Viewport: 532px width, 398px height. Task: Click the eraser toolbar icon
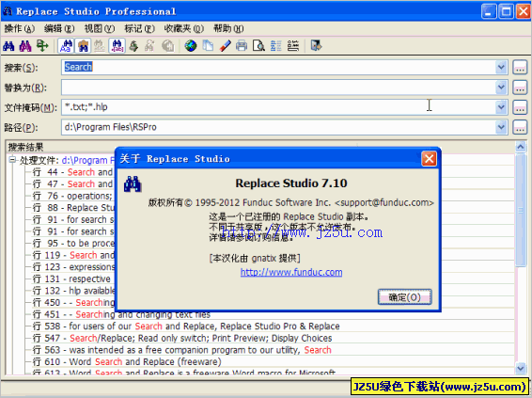pos(225,45)
